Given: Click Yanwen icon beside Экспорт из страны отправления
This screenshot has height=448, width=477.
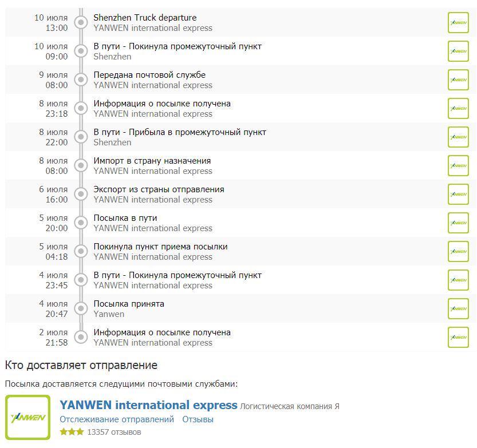Looking at the screenshot, I should [458, 195].
